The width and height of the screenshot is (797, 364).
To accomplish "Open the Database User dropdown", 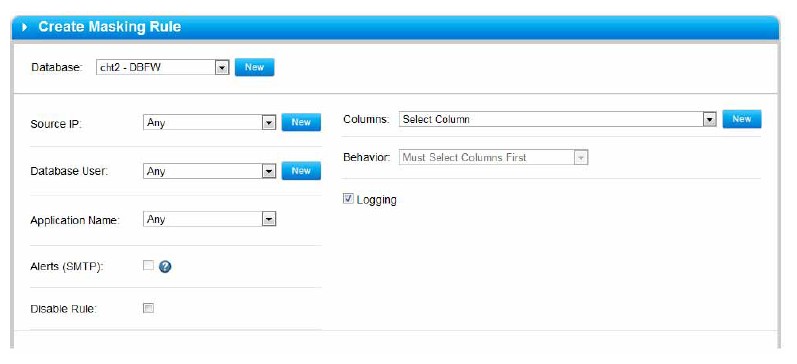I will (x=209, y=171).
